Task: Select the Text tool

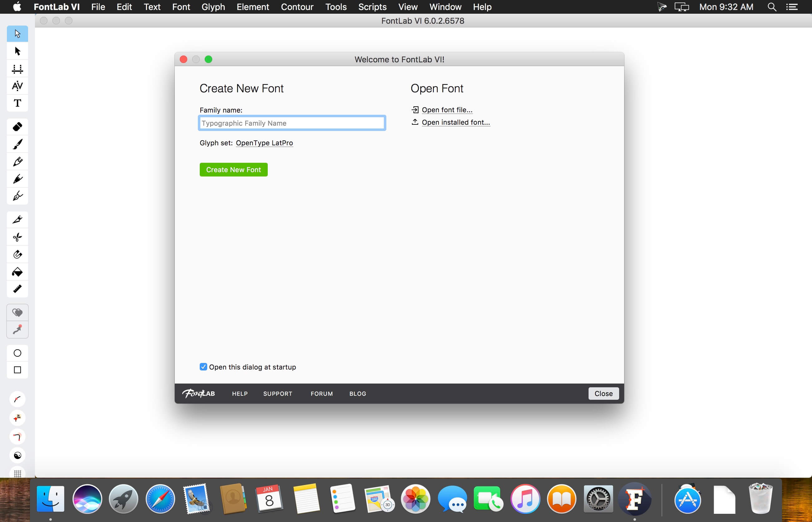Action: coord(17,103)
